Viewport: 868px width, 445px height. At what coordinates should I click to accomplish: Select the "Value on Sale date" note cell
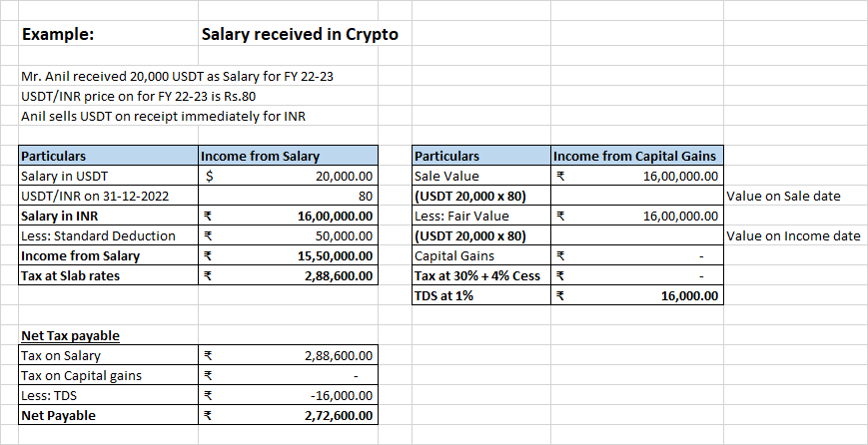pos(784,196)
